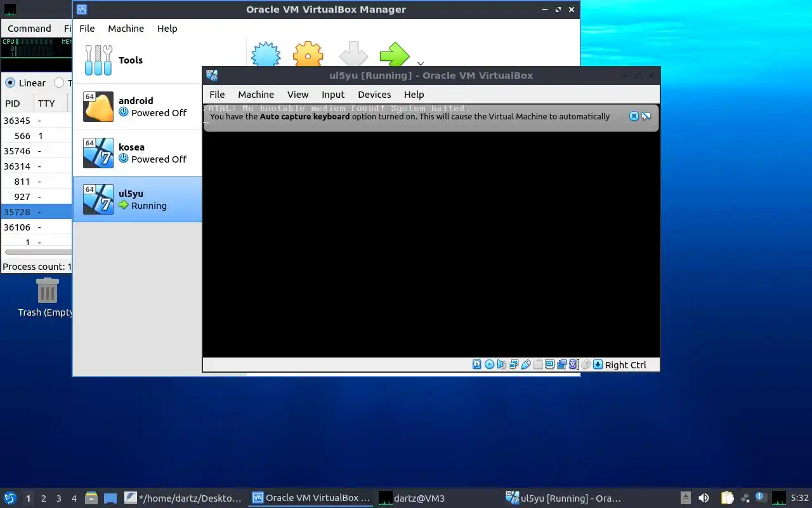Image resolution: width=812 pixels, height=508 pixels.
Task: Select the kosea virtual machine
Action: pos(137,153)
